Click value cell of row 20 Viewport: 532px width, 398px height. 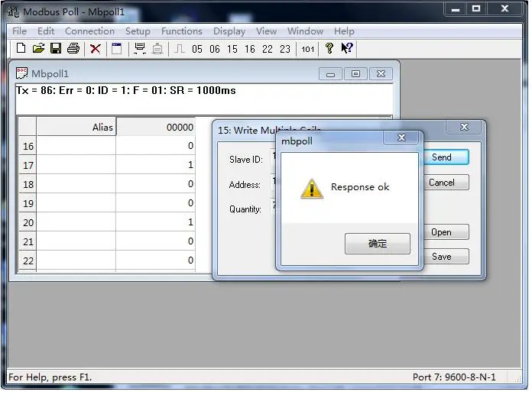pos(156,222)
